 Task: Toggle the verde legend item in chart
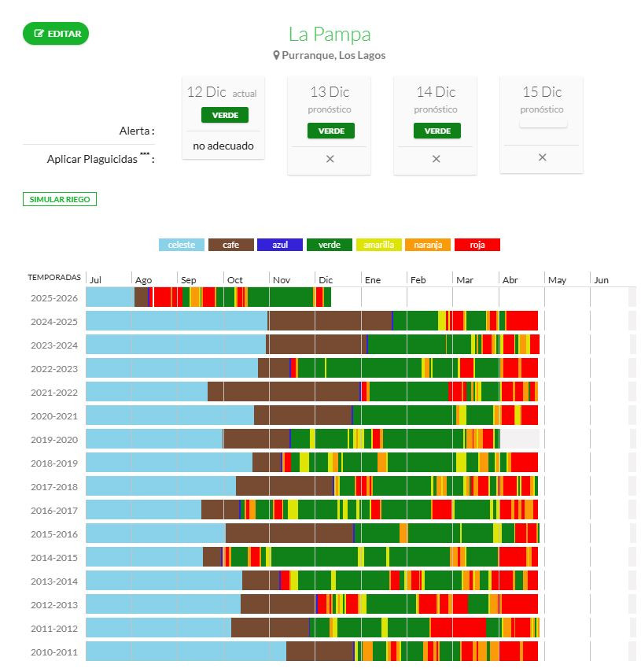[x=330, y=245]
